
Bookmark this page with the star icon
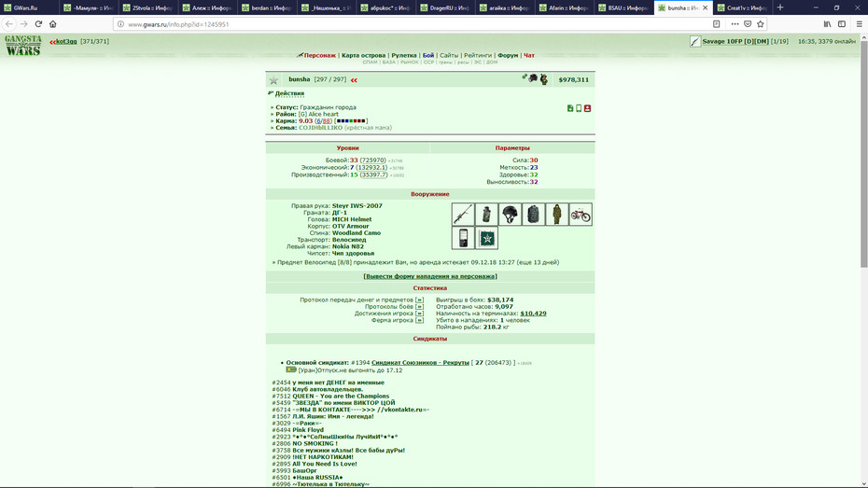coord(760,23)
